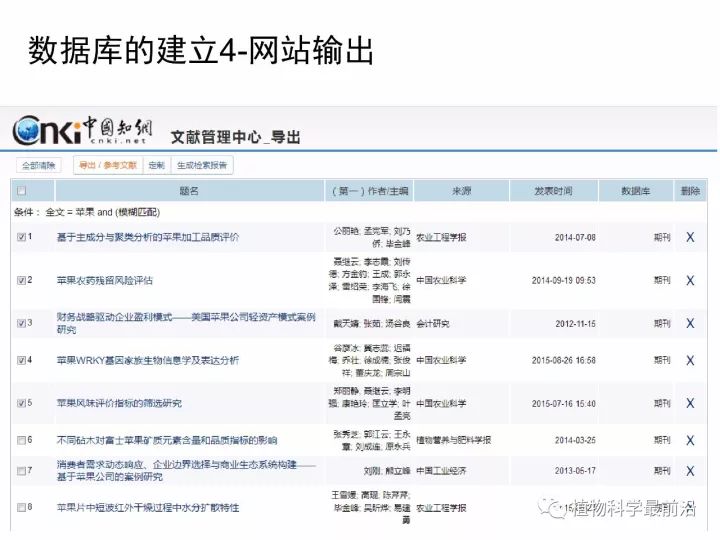Remove row 5 using its X icon
The height and width of the screenshot is (540, 720).
690,403
